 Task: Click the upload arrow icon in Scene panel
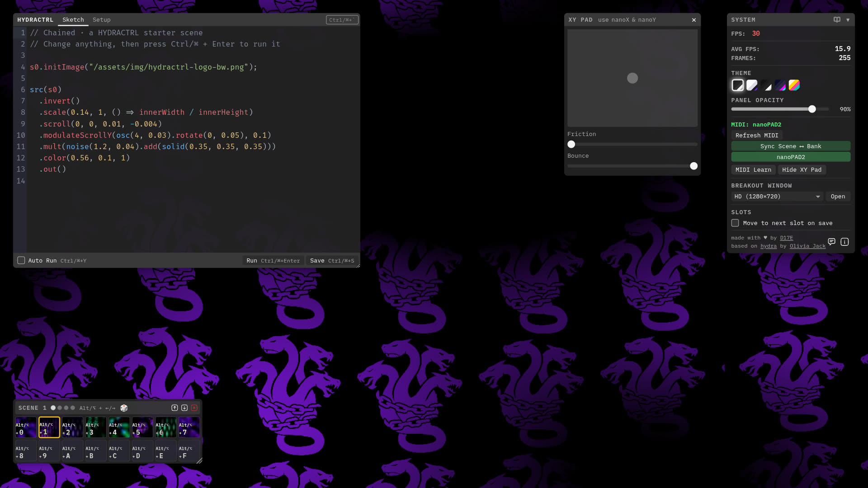click(x=175, y=408)
